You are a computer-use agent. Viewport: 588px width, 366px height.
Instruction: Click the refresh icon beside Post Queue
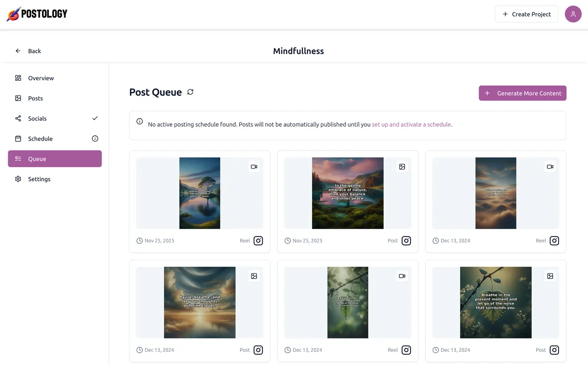click(x=190, y=92)
